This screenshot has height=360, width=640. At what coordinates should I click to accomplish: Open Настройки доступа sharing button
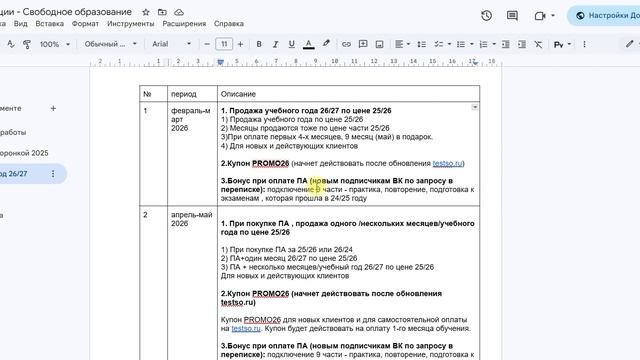[x=605, y=16]
